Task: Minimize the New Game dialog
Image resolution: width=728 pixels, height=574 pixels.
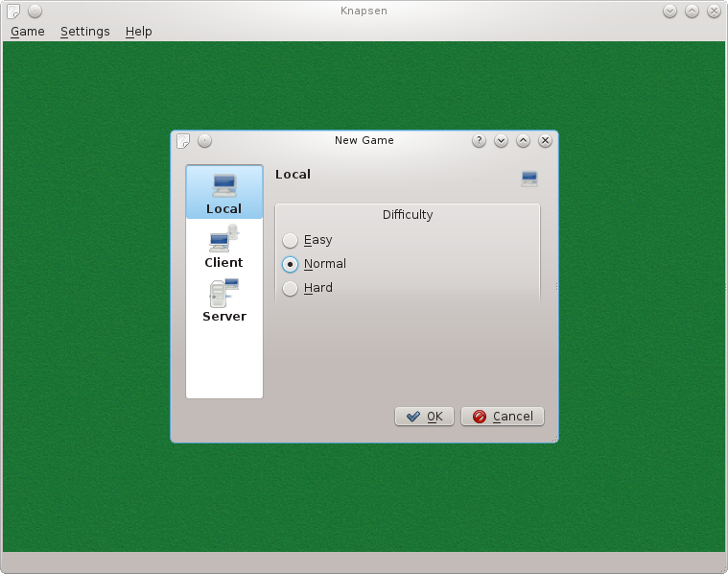Action: point(501,140)
